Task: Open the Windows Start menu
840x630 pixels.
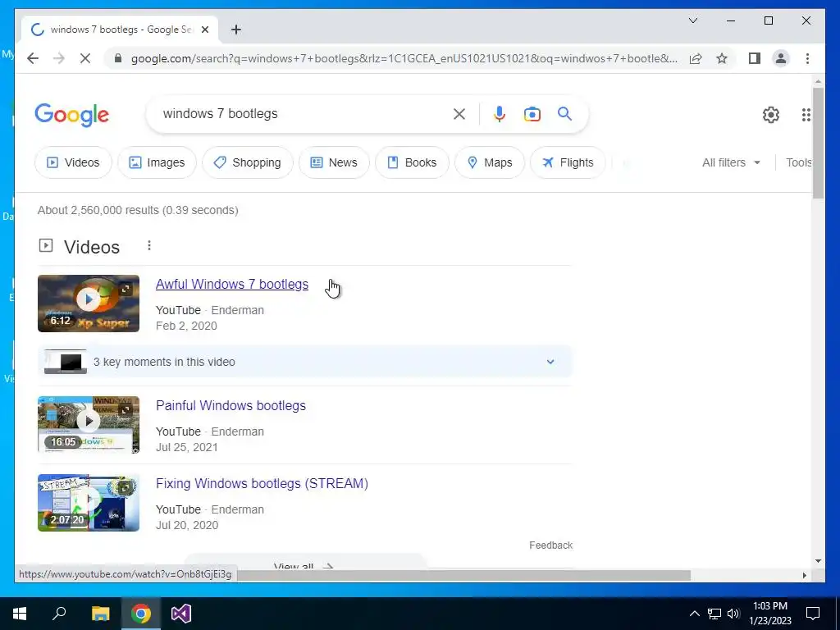Action: 20,614
